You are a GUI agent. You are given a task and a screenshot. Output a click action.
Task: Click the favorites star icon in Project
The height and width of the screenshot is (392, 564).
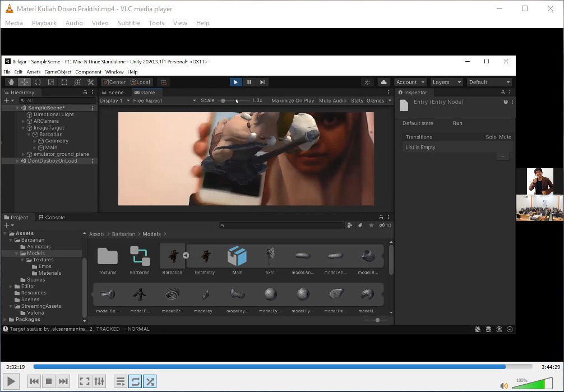coord(371,225)
